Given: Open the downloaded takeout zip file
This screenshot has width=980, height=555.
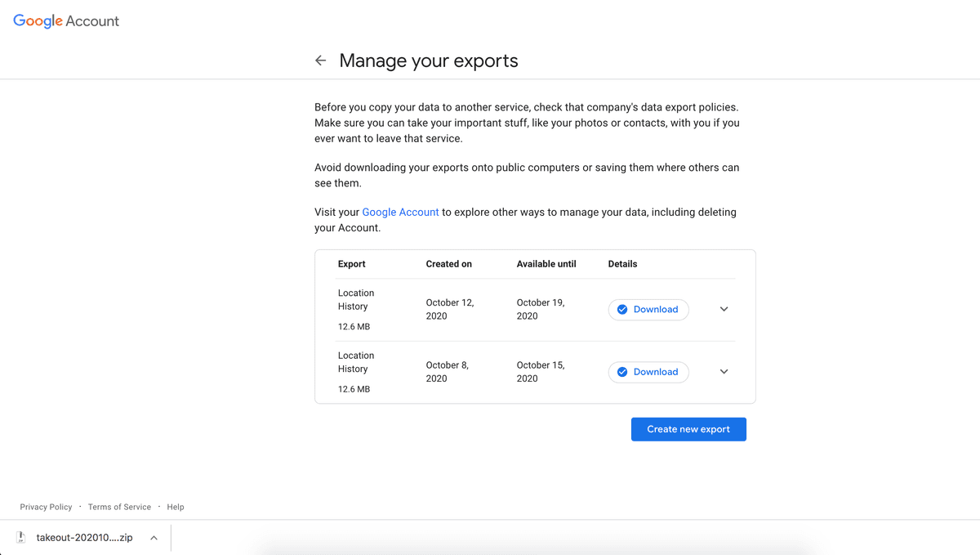Looking at the screenshot, I should pos(84,538).
